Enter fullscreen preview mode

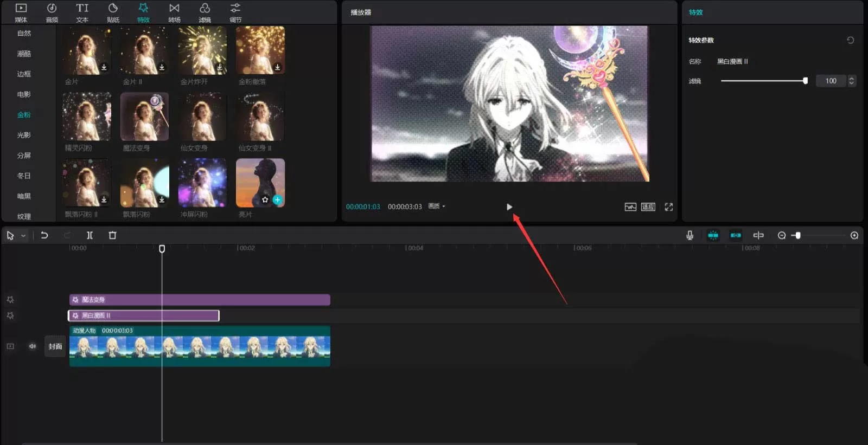click(x=669, y=207)
